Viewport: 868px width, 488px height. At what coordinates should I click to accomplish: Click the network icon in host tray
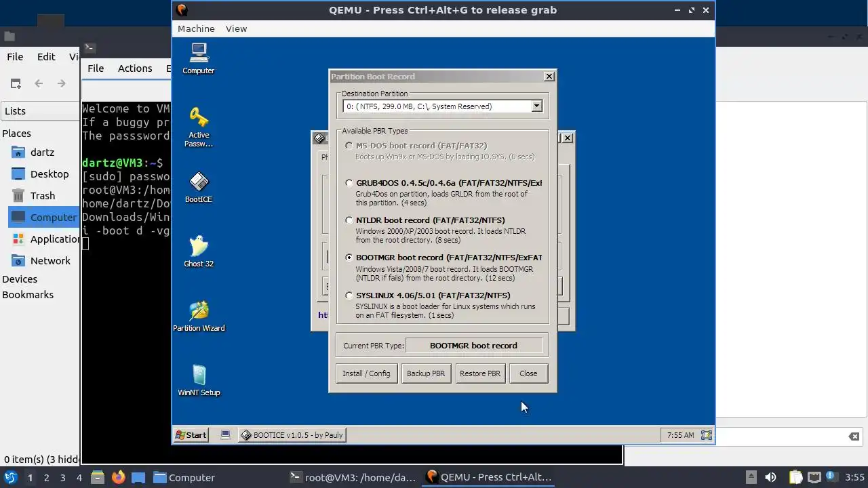pyautogui.click(x=814, y=477)
